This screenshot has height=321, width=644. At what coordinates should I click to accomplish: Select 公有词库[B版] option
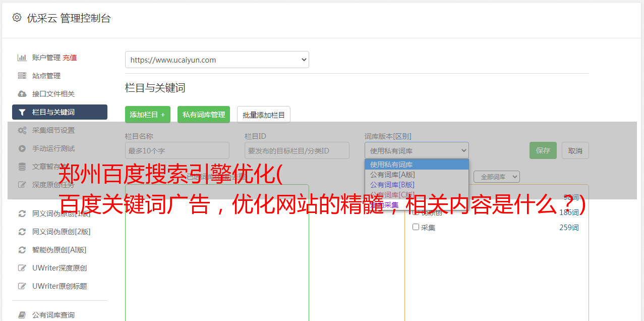(417, 185)
